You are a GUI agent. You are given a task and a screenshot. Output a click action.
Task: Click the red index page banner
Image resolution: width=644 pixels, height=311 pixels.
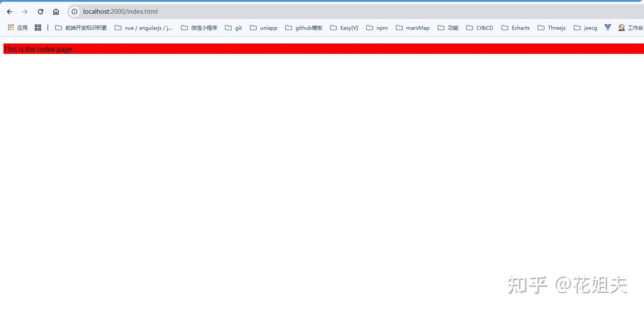point(323,49)
